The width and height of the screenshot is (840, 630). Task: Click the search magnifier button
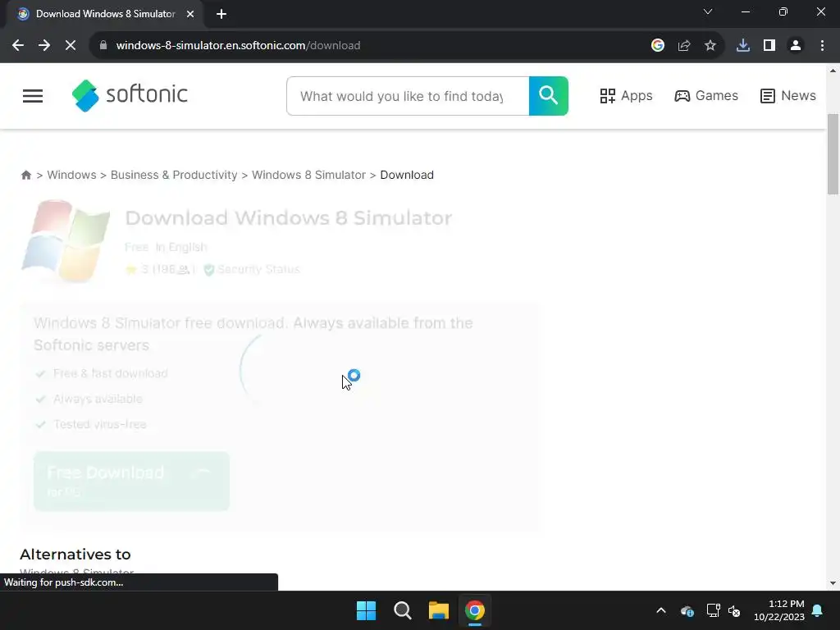click(x=549, y=96)
